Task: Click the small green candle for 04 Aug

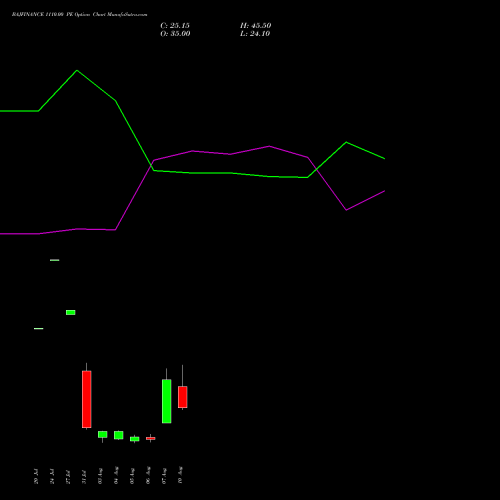Action: click(x=119, y=435)
